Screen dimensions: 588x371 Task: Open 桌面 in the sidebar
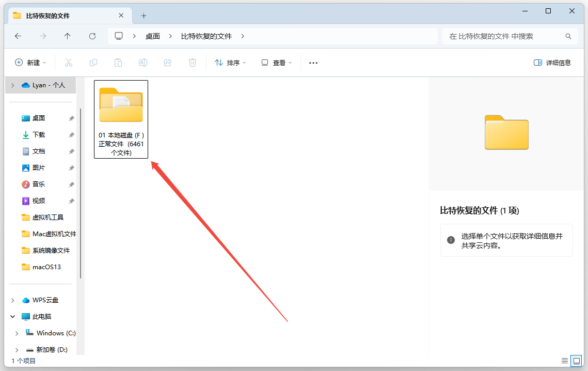39,118
